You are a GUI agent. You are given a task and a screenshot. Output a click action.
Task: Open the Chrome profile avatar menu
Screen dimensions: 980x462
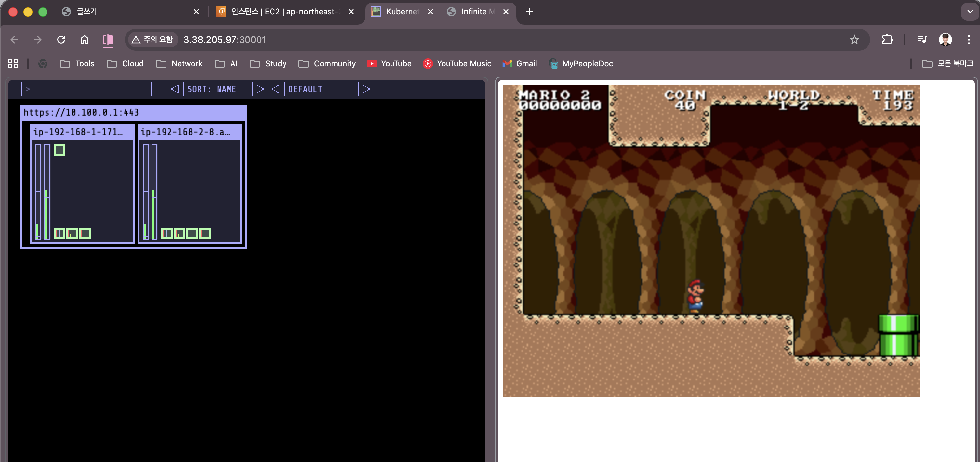pyautogui.click(x=946, y=40)
